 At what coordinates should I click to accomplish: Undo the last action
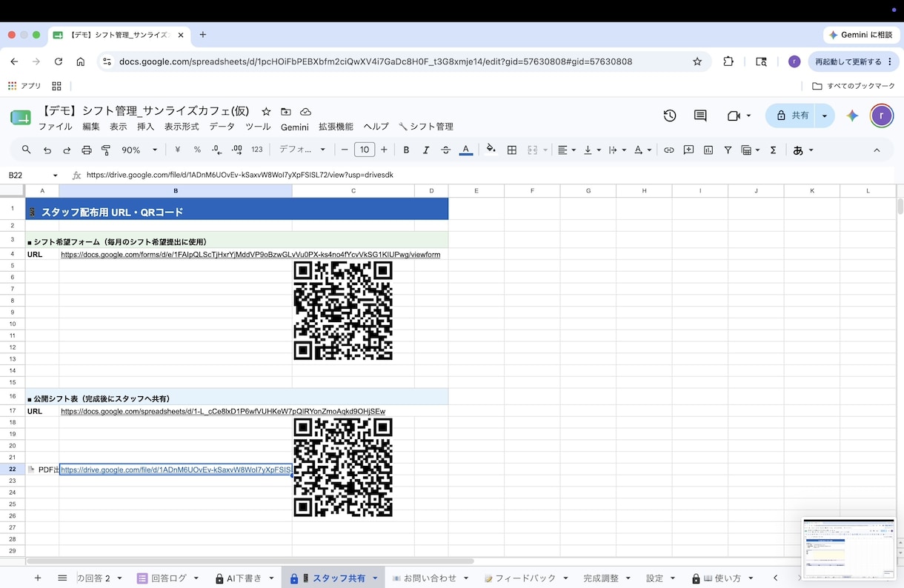tap(47, 150)
